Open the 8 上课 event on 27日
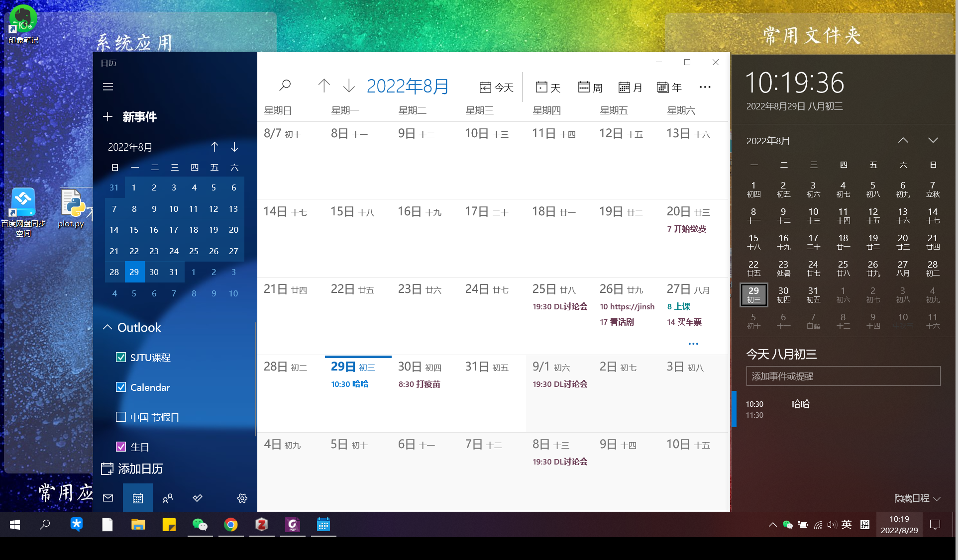 coord(679,306)
